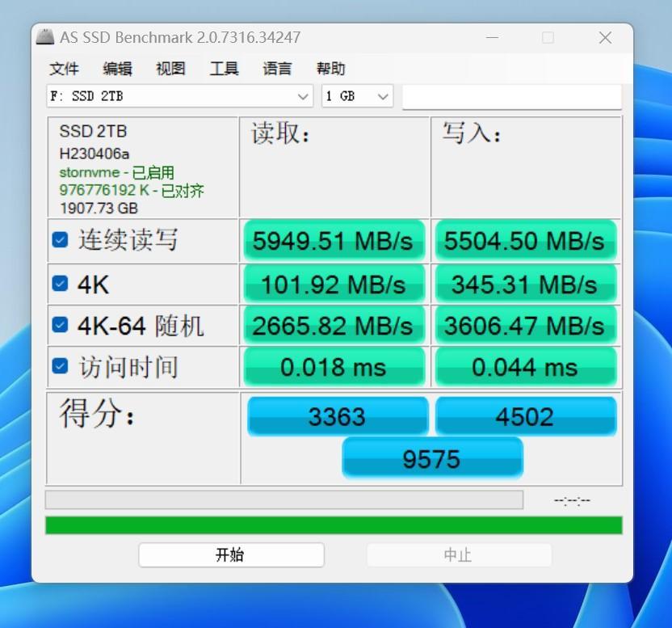Viewport: 672px width, 628px height.
Task: Click the stornvme - 已启用 driver text
Action: tap(116, 172)
